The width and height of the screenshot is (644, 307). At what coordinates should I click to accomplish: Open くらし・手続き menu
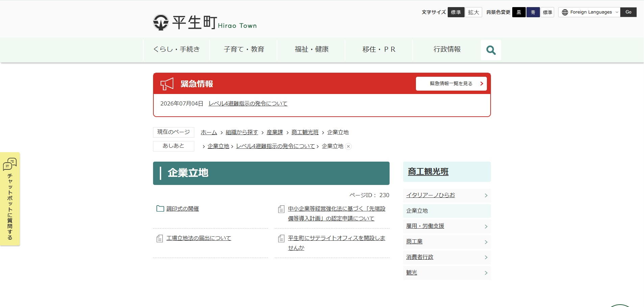(x=176, y=49)
